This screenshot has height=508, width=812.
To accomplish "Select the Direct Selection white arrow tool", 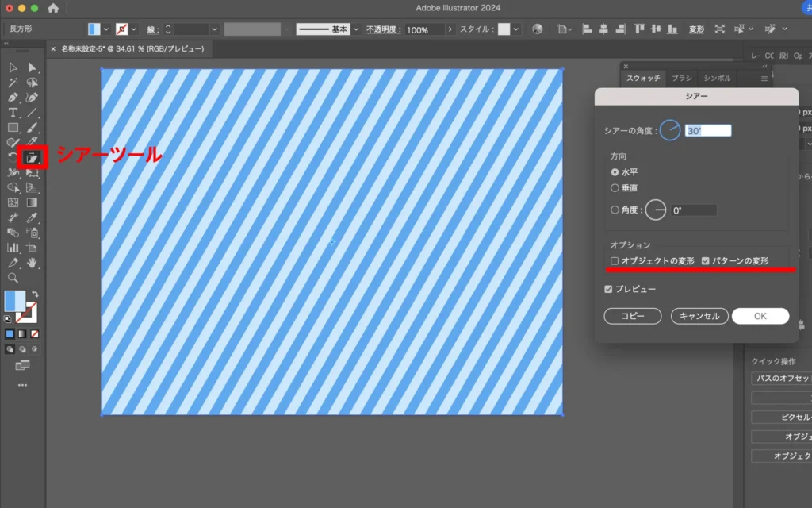I will click(33, 67).
